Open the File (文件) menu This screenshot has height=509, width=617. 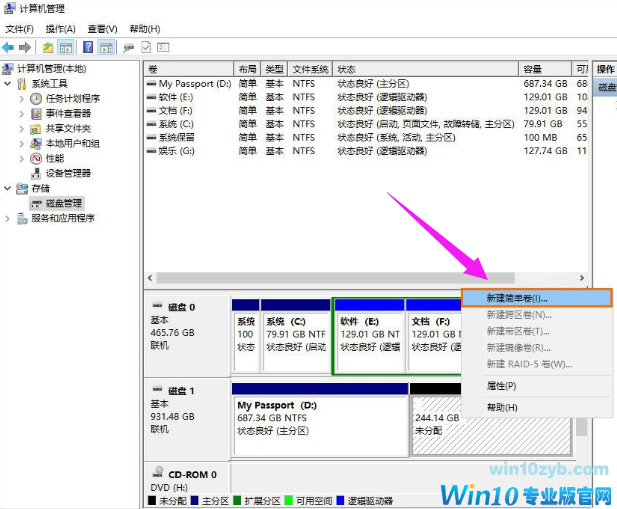click(x=19, y=29)
